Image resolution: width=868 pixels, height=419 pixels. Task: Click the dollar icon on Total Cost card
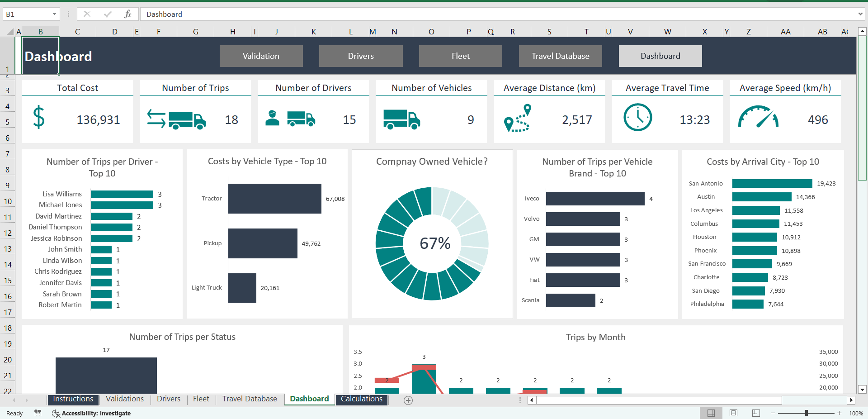[x=38, y=118]
